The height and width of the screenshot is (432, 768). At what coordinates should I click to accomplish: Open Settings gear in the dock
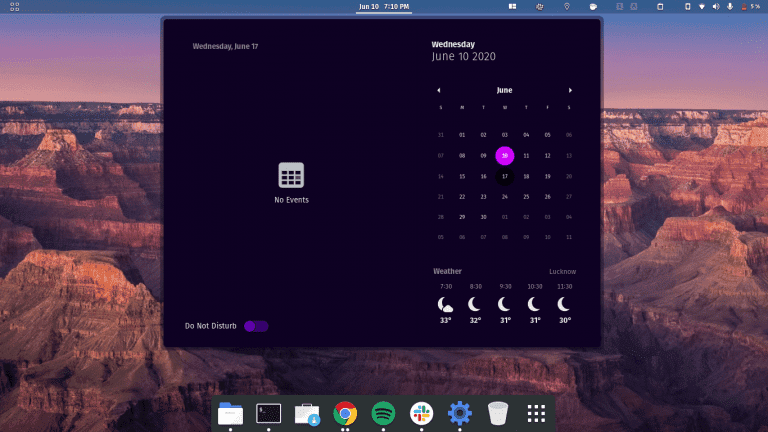(459, 413)
